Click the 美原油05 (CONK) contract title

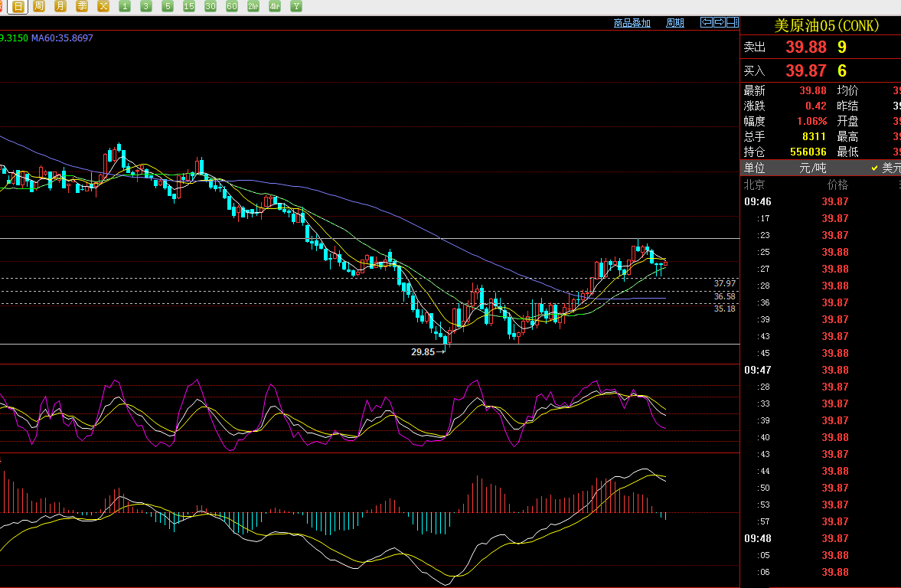(x=826, y=25)
